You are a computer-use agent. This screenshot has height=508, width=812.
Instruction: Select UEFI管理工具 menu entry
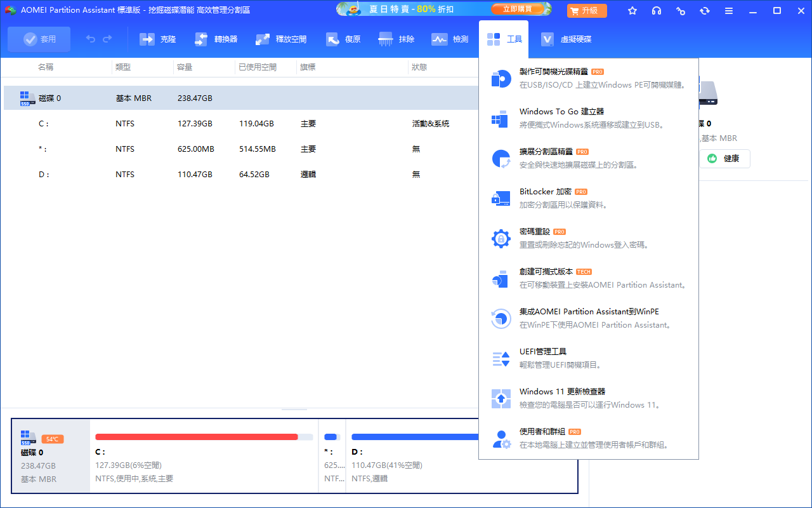coord(589,358)
